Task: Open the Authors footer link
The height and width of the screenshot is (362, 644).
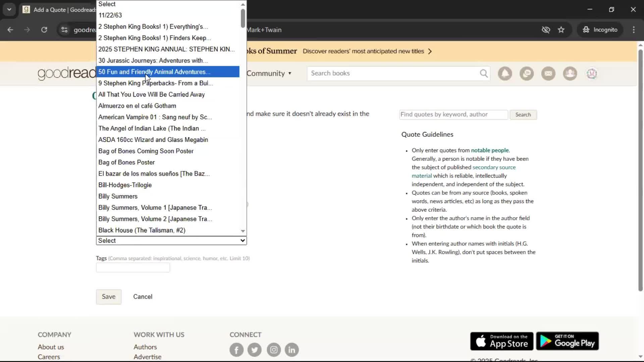Action: (145, 347)
